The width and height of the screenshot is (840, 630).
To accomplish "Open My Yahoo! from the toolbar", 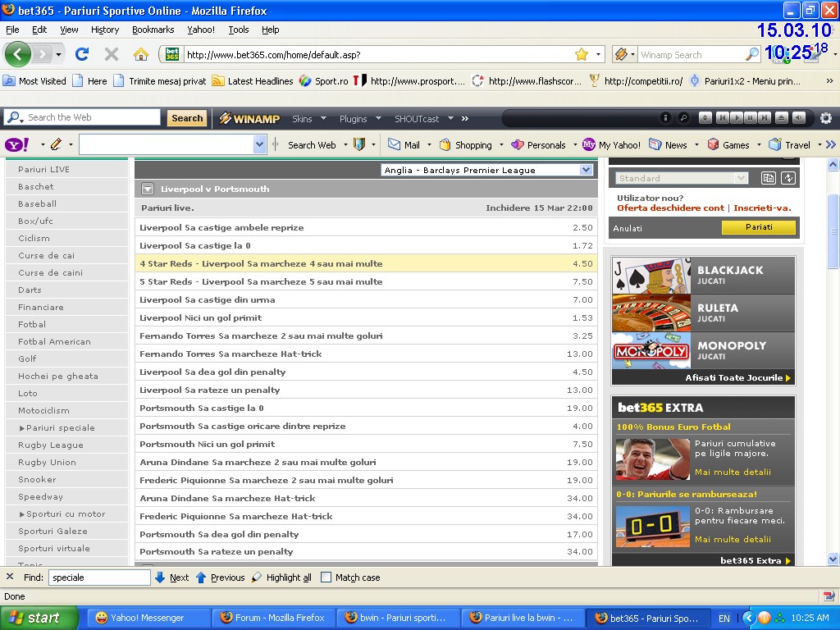I will [x=610, y=144].
